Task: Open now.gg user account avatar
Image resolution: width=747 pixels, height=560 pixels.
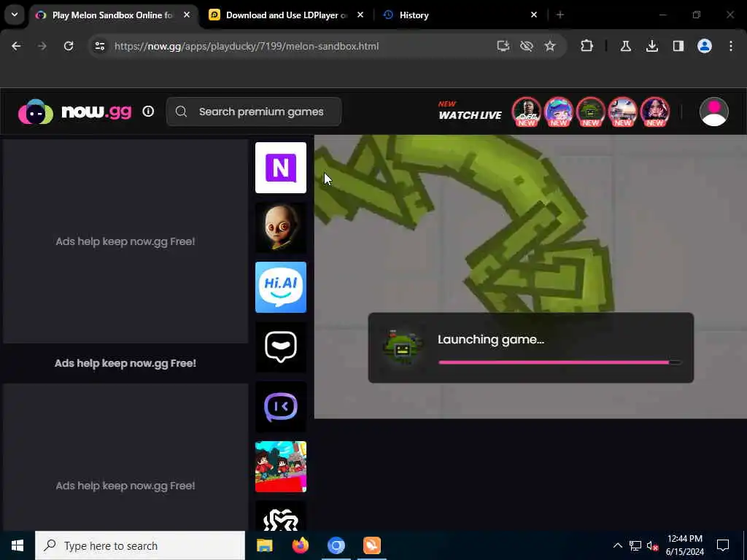Action: click(713, 112)
